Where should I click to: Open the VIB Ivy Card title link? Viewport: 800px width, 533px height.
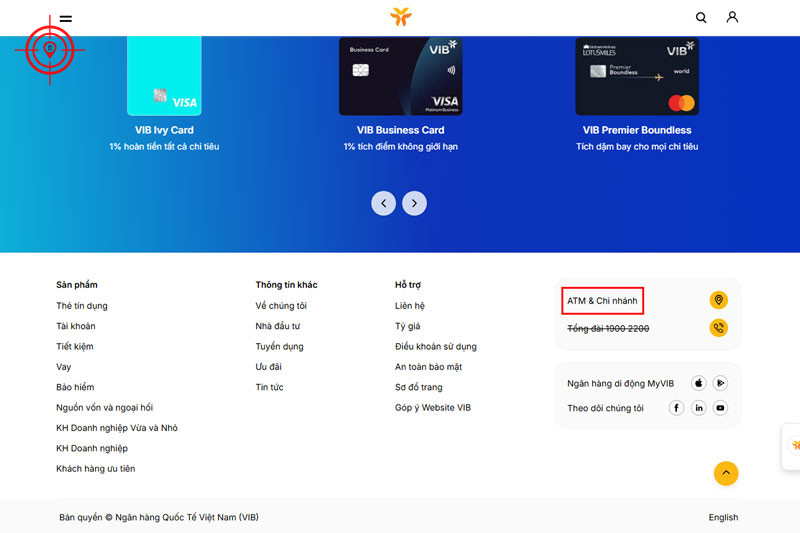[164, 130]
